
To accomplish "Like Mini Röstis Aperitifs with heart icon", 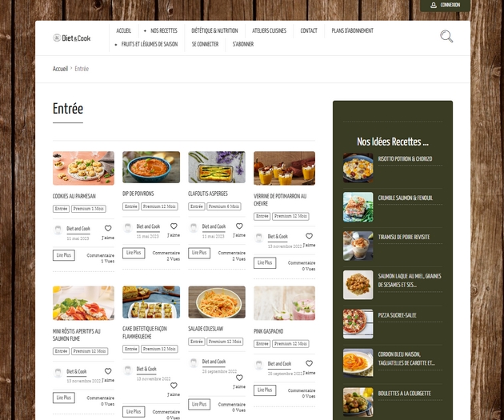I will 108,371.
